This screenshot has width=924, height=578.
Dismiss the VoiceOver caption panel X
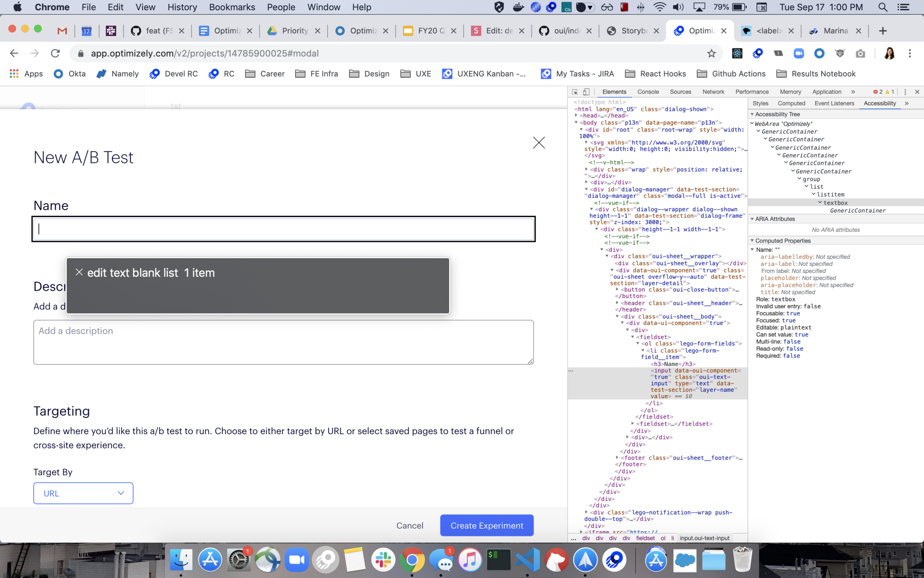pyautogui.click(x=79, y=272)
